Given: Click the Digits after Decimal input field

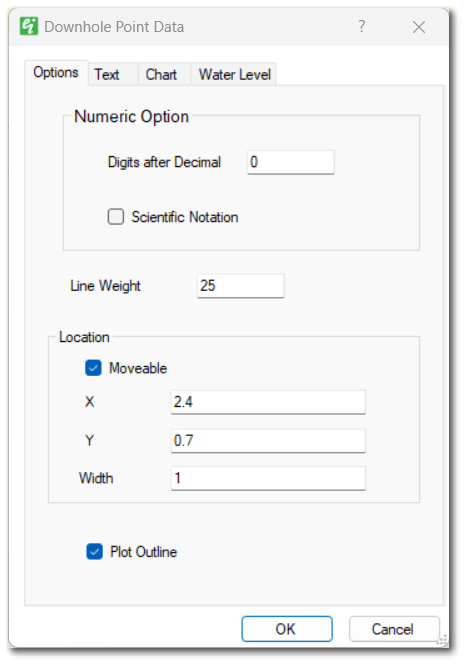Looking at the screenshot, I should (x=291, y=162).
